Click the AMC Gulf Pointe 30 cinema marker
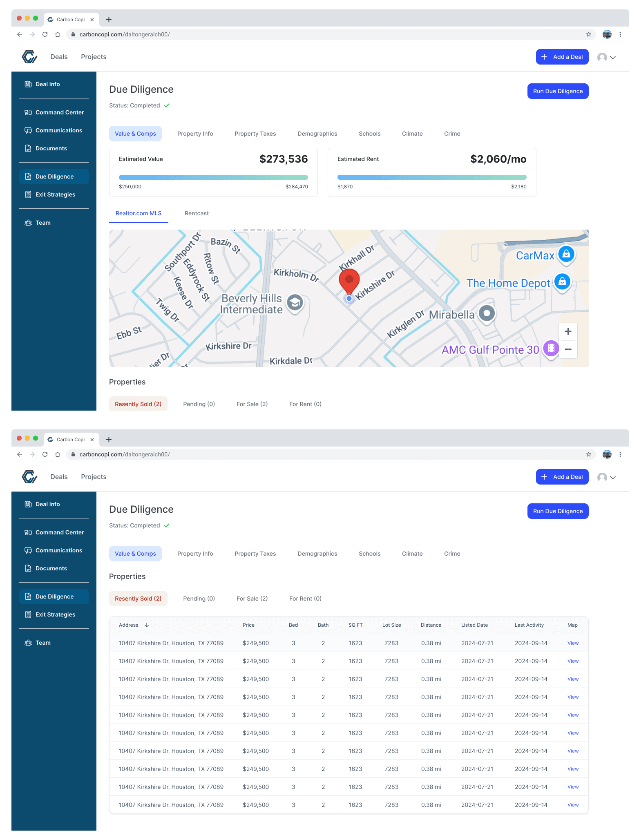Viewport: 639px width, 840px height. [551, 348]
